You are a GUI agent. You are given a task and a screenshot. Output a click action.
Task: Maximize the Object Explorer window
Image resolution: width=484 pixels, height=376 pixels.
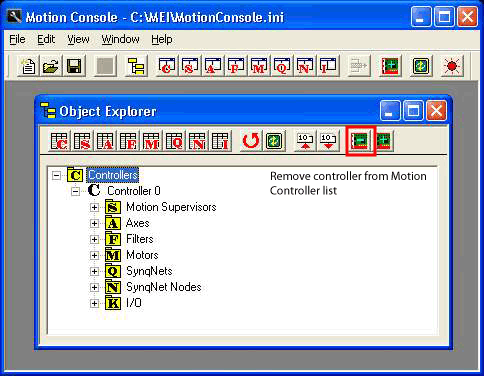click(x=413, y=111)
